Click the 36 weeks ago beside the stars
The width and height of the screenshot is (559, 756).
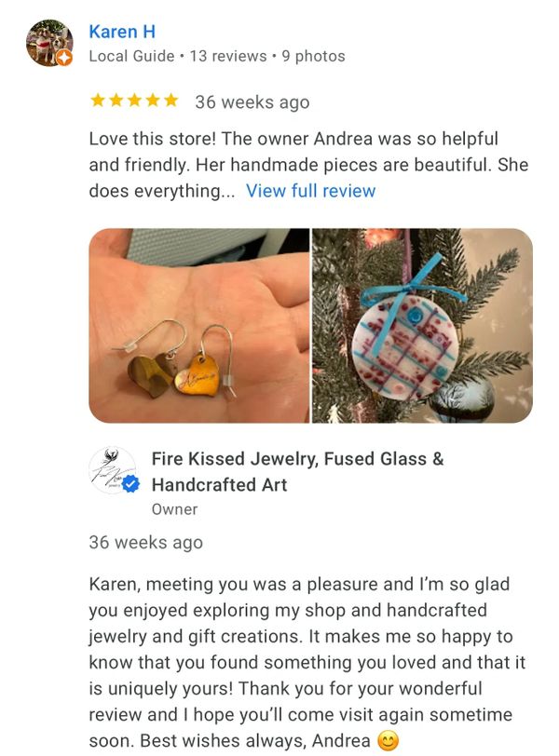(252, 102)
